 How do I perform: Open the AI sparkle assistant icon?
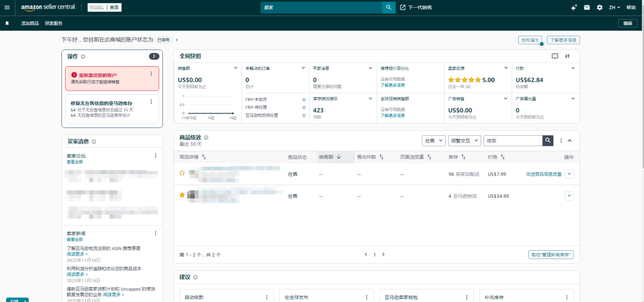pyautogui.click(x=574, y=7)
